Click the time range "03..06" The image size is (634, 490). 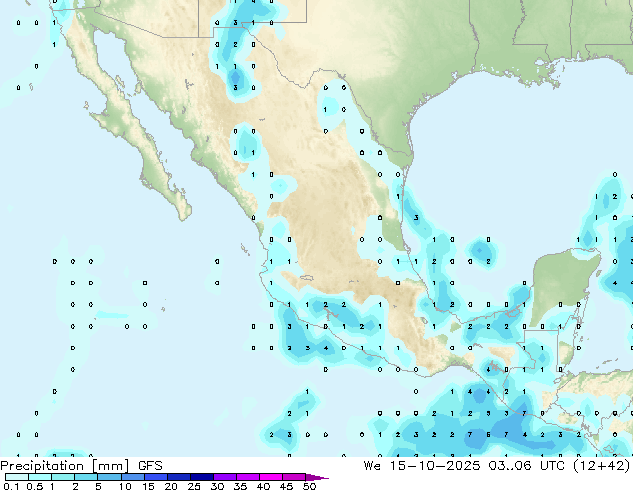[509, 466]
